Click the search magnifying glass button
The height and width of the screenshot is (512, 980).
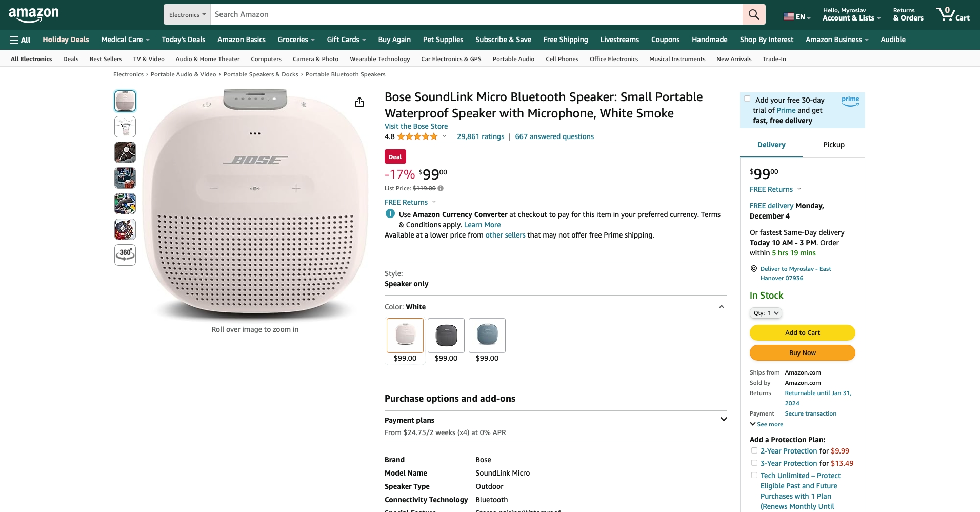tap(753, 14)
